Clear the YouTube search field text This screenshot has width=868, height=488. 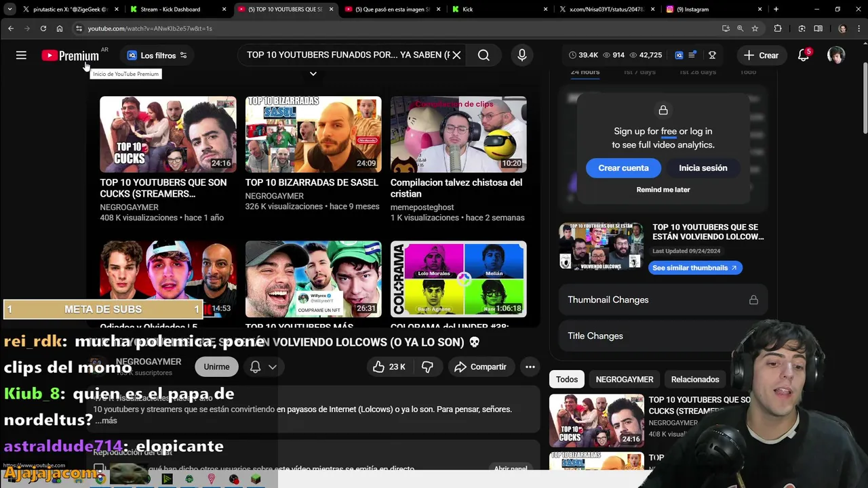pos(456,55)
